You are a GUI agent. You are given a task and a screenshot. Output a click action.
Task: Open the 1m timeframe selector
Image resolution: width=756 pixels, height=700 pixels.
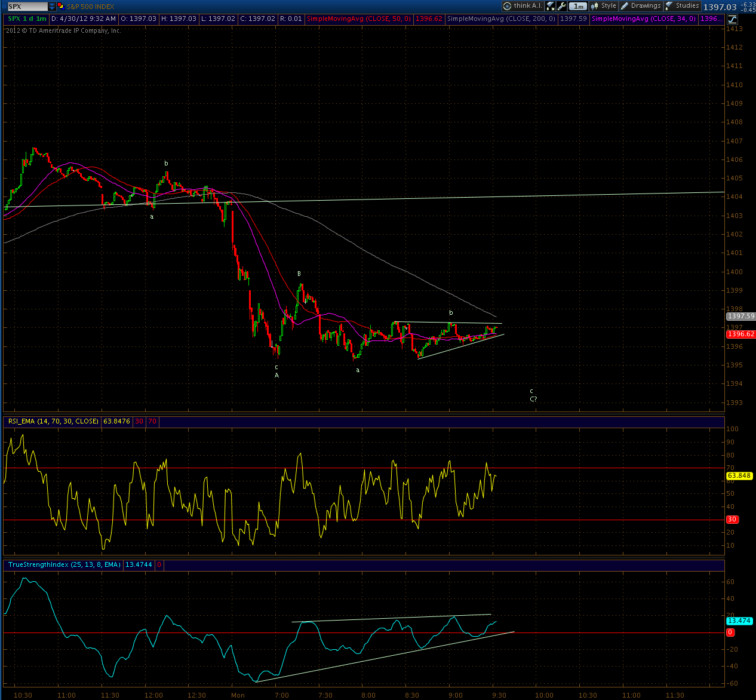pos(577,6)
